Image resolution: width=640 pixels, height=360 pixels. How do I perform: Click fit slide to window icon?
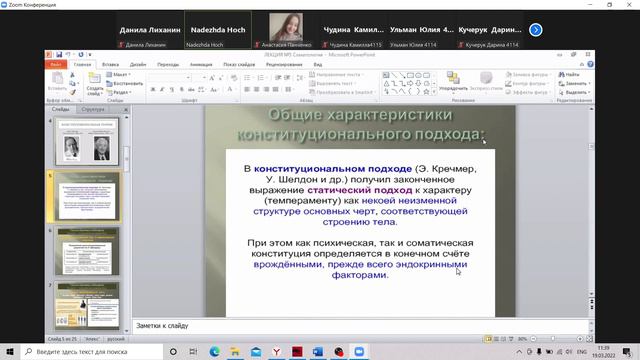point(589,339)
